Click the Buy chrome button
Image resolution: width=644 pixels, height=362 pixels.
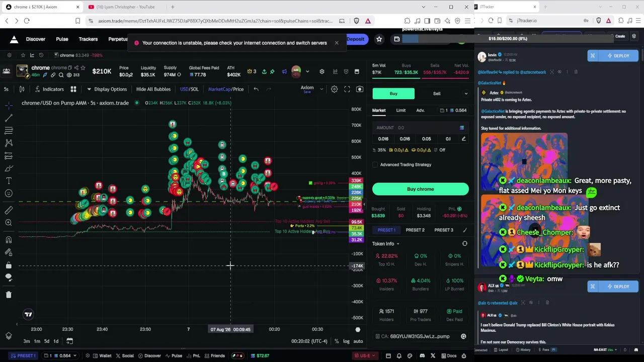[421, 189]
